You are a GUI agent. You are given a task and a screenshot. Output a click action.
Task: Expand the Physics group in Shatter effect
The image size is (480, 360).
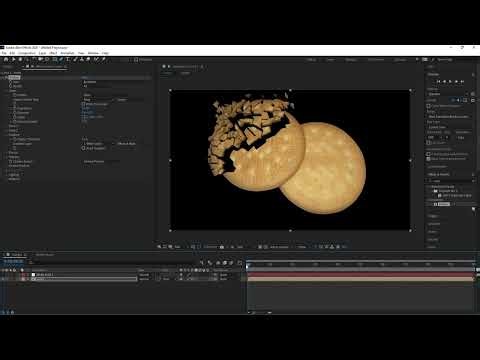click(x=7, y=153)
